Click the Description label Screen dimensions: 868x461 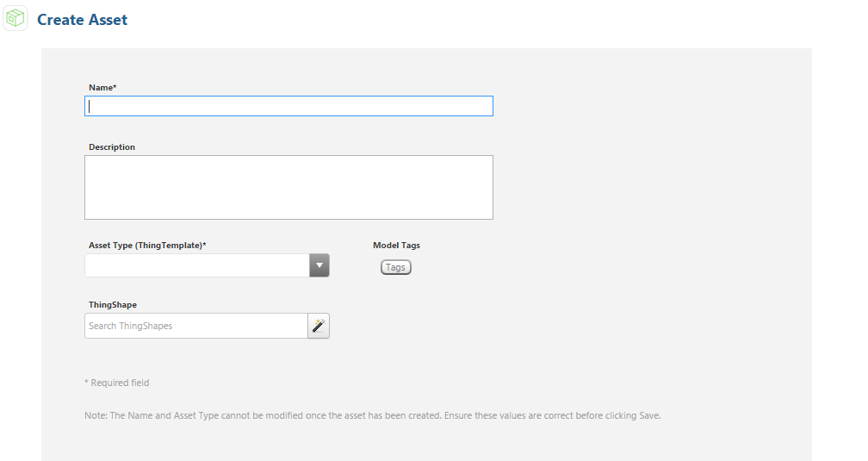click(x=112, y=146)
